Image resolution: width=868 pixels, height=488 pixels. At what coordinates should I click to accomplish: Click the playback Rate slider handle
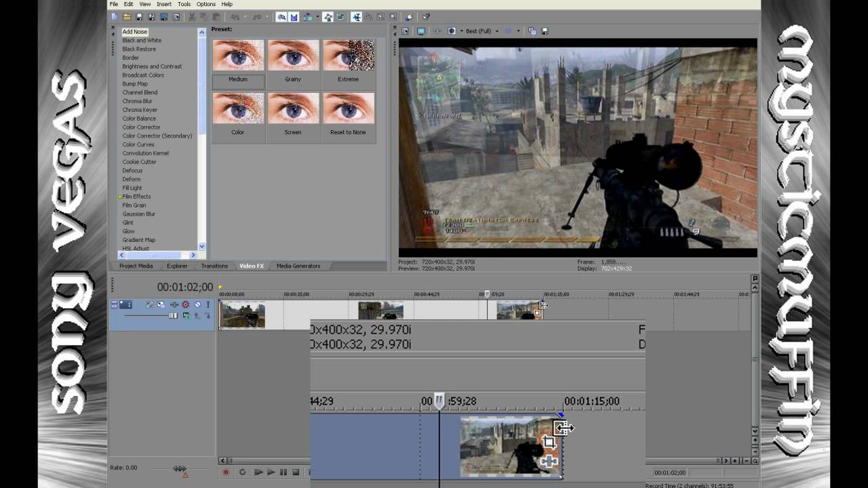(x=180, y=468)
